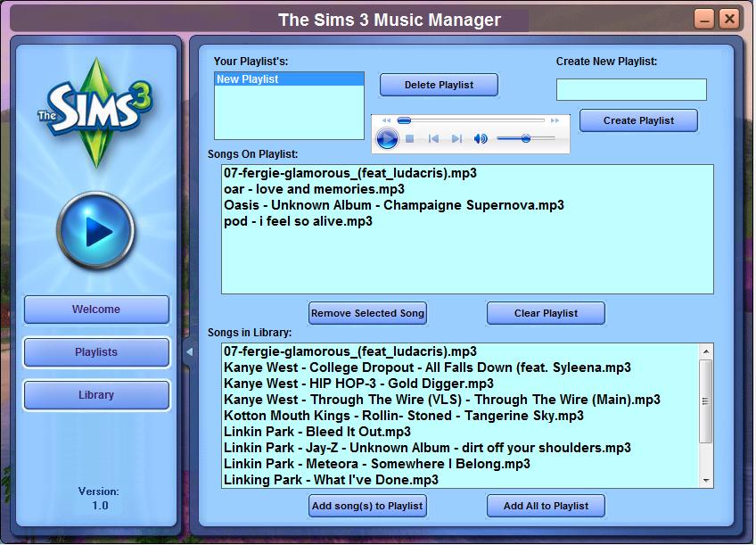Collapse sidebar with the left arrow handle

[x=190, y=352]
